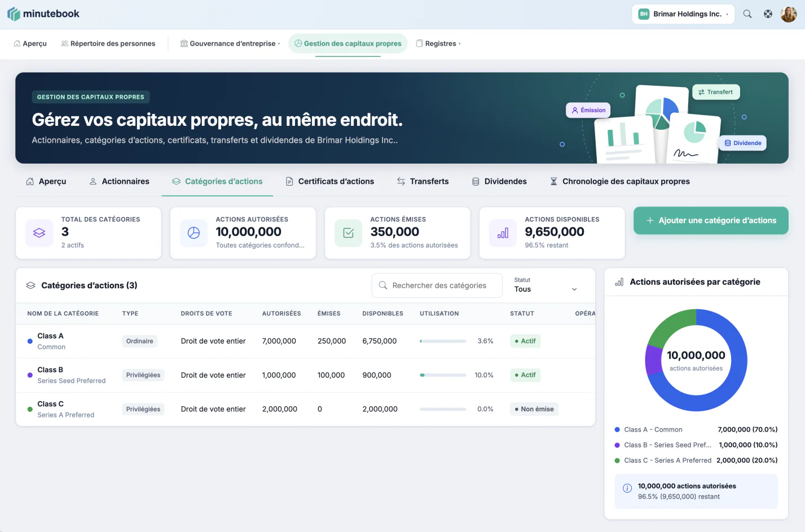The height and width of the screenshot is (532, 805).
Task: Click the Privilégiées type badge for Class B
Action: 143,375
